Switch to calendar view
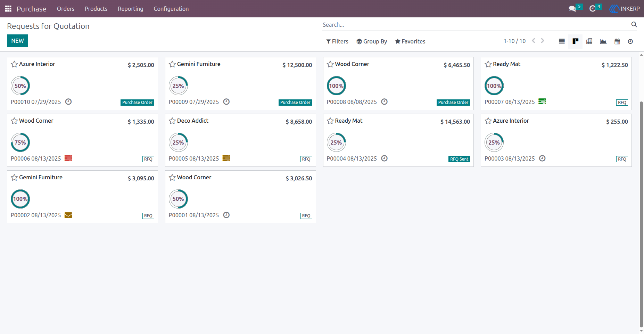644x334 pixels. [x=617, y=41]
